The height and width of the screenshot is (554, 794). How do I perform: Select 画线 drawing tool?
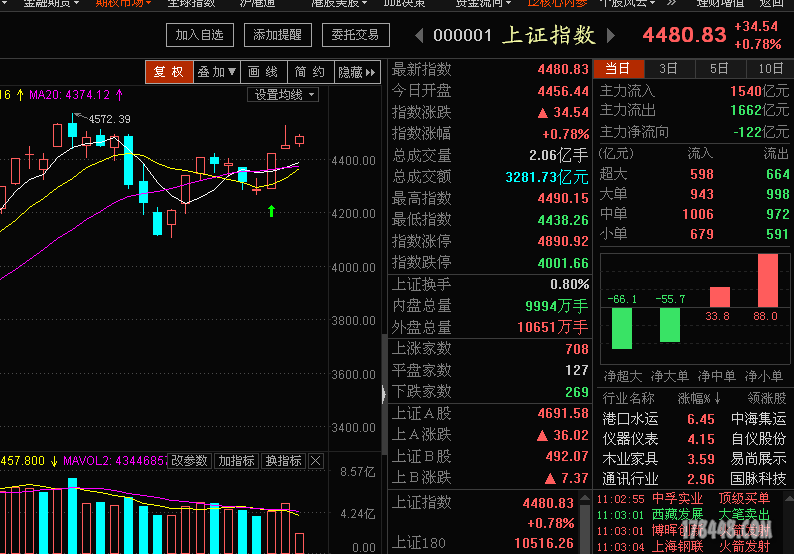(263, 72)
